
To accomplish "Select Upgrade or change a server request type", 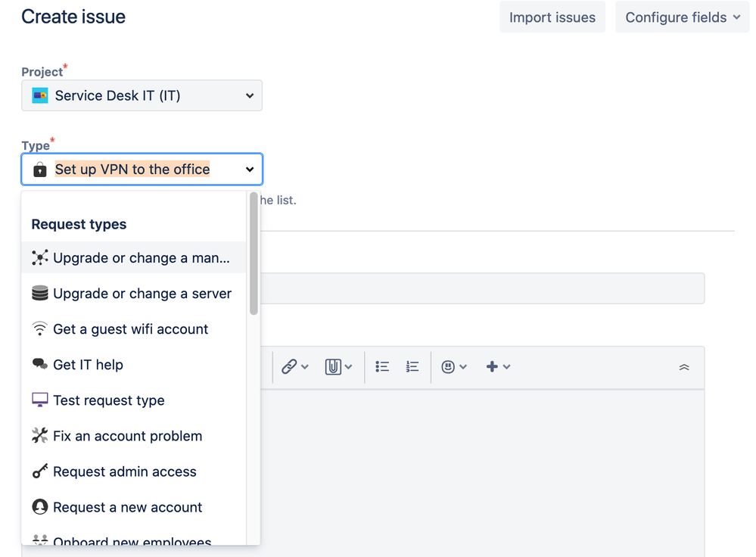I will [x=133, y=293].
